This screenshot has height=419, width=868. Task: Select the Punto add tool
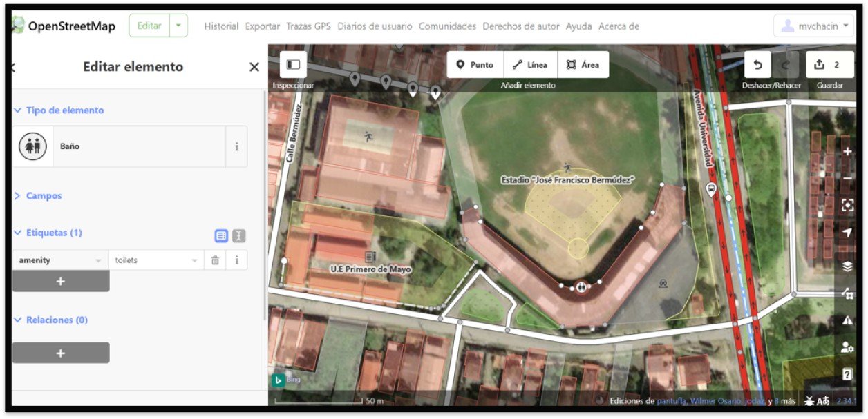pyautogui.click(x=475, y=65)
